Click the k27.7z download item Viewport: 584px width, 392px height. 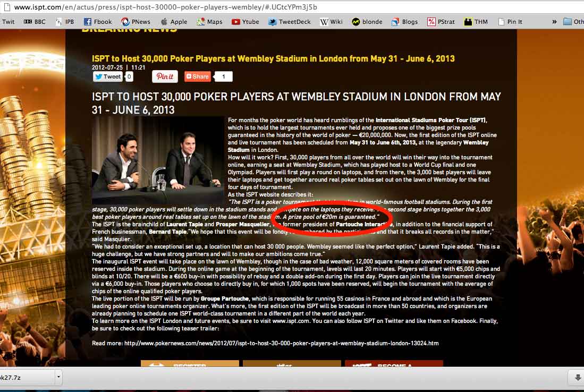click(x=27, y=378)
